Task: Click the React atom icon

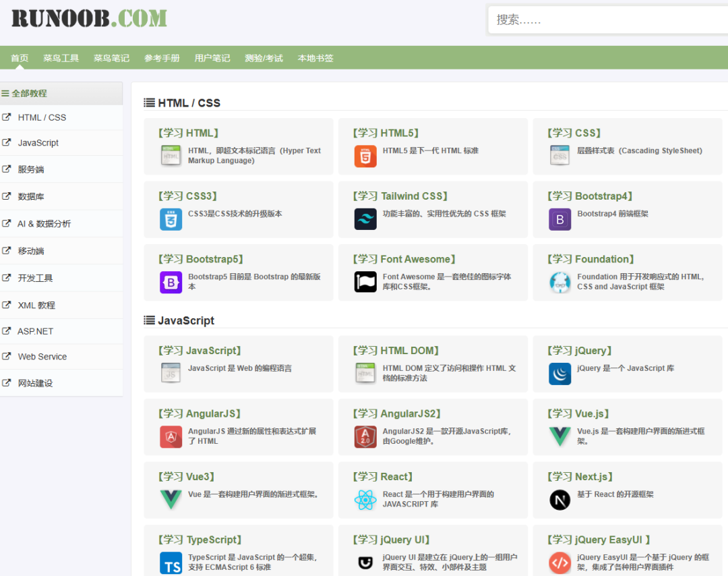Action: click(365, 500)
